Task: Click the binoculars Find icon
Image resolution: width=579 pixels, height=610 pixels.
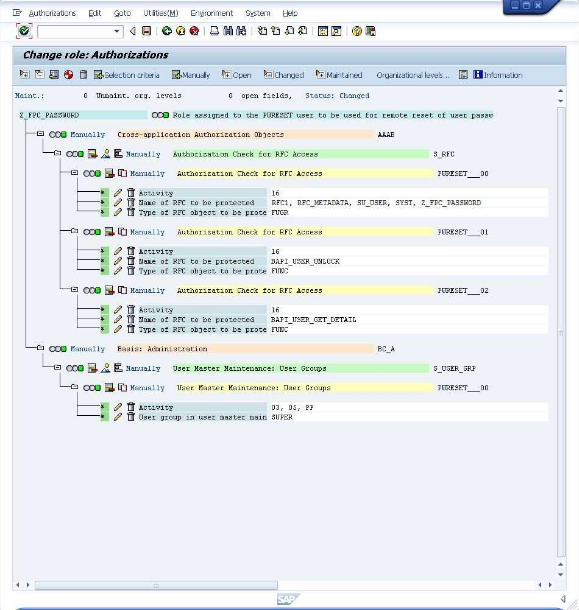Action: coord(228,31)
